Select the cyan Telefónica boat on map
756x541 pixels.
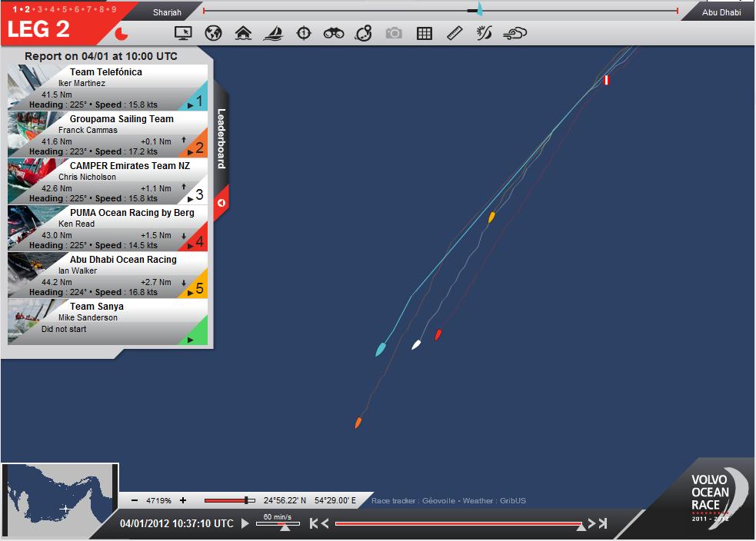click(381, 349)
